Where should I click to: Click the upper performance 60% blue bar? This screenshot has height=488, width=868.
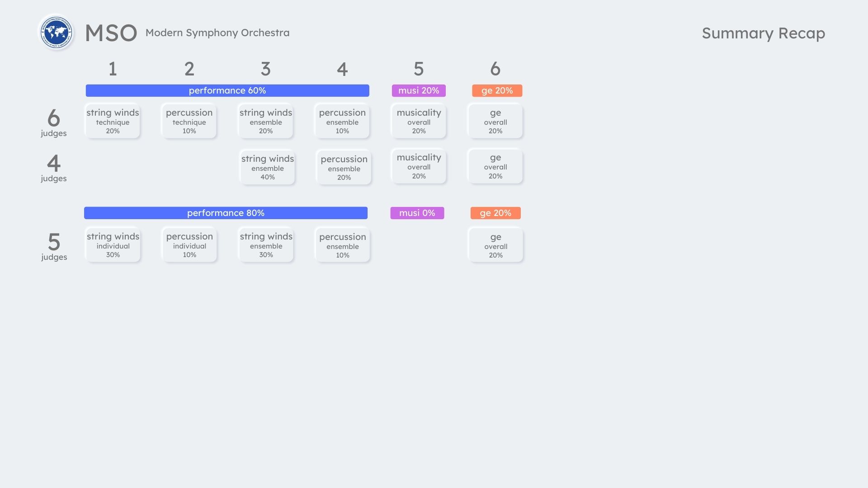point(227,90)
